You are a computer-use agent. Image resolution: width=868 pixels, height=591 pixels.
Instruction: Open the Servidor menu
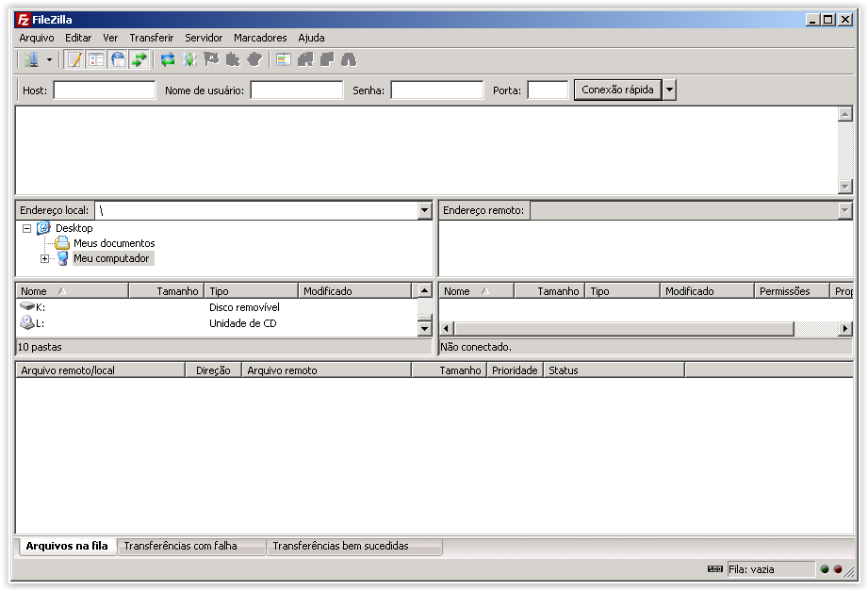[204, 38]
